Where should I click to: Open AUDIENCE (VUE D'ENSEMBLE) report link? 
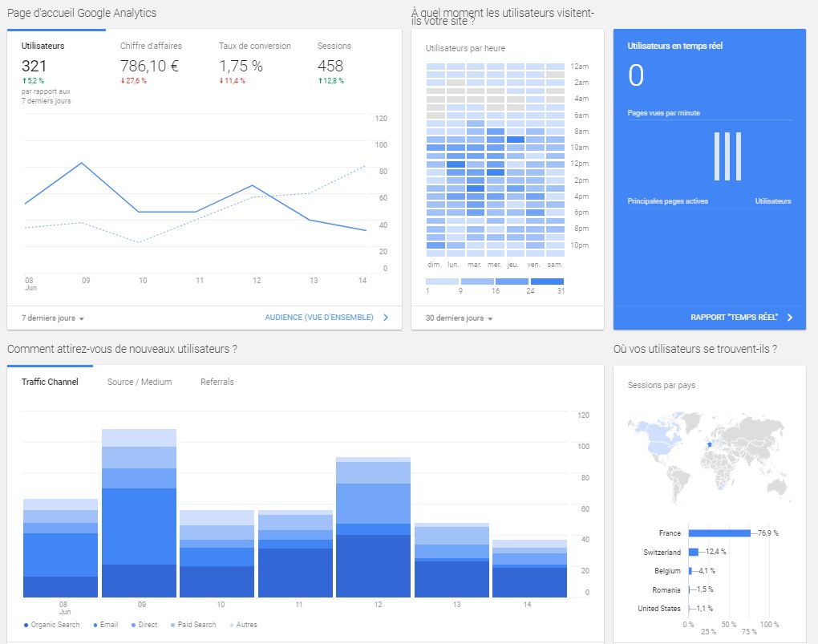(x=319, y=318)
